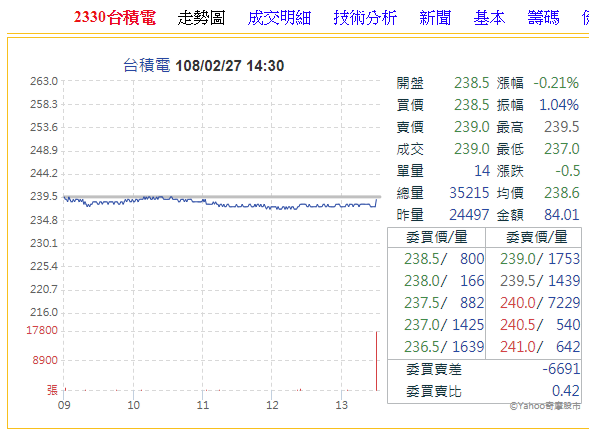The width and height of the screenshot is (589, 436).
Task: Click the 張 volume unit label
Action: (52, 390)
